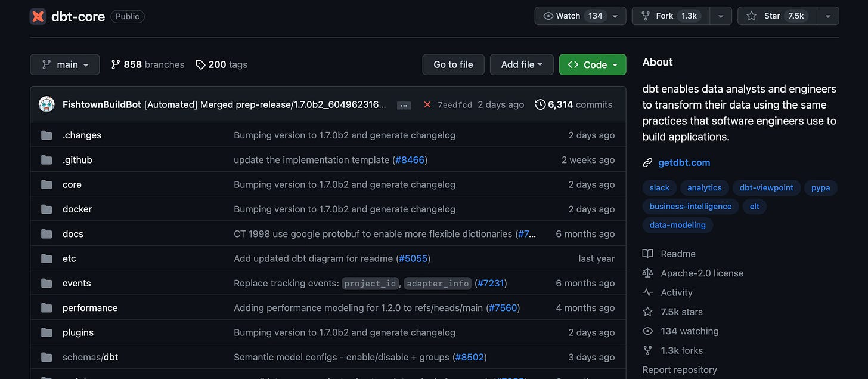Viewport: 868px width, 379px height.
Task: Open pull request #7231 link
Action: click(x=490, y=284)
